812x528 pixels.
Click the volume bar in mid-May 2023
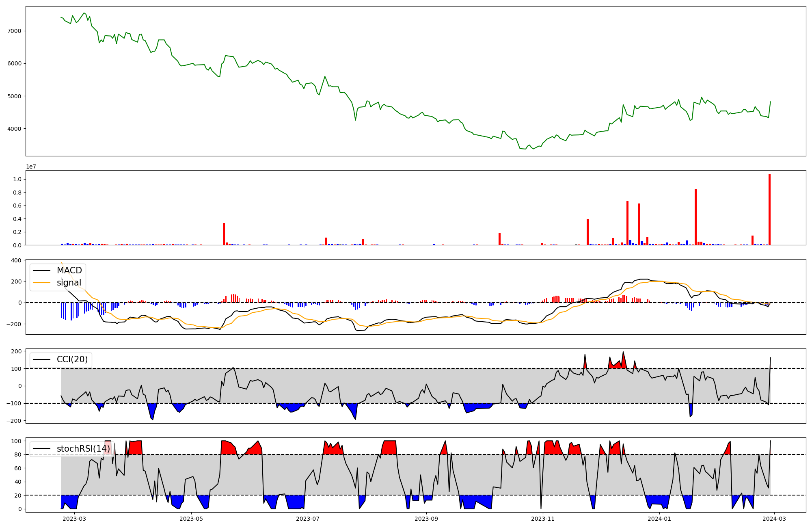[224, 234]
